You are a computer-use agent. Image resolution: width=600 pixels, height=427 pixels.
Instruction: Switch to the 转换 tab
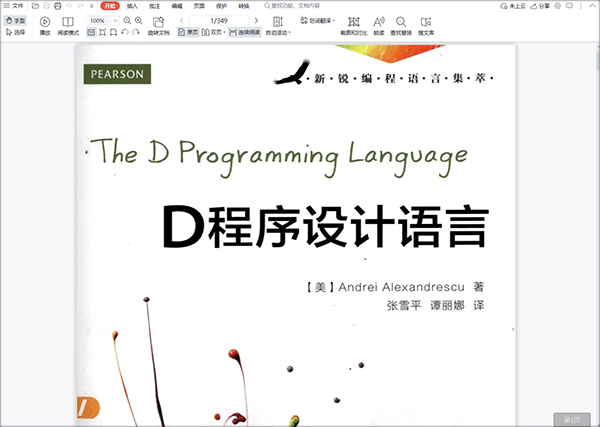click(x=244, y=6)
